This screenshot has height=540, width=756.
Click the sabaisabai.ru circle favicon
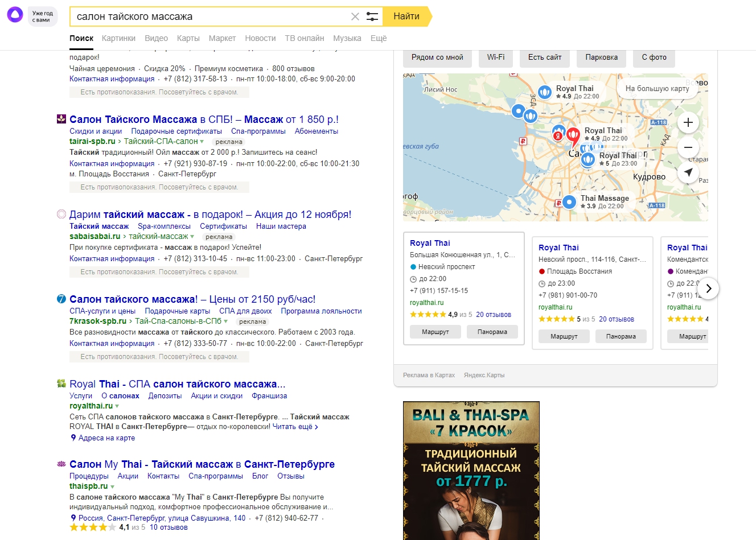pos(61,214)
